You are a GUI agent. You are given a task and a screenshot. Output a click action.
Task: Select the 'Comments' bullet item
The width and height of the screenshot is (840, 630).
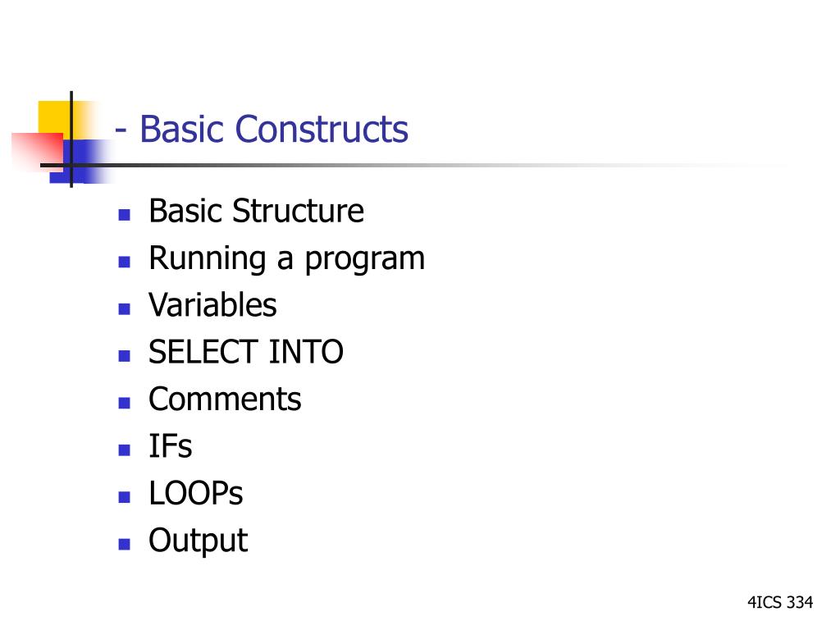coord(225,399)
